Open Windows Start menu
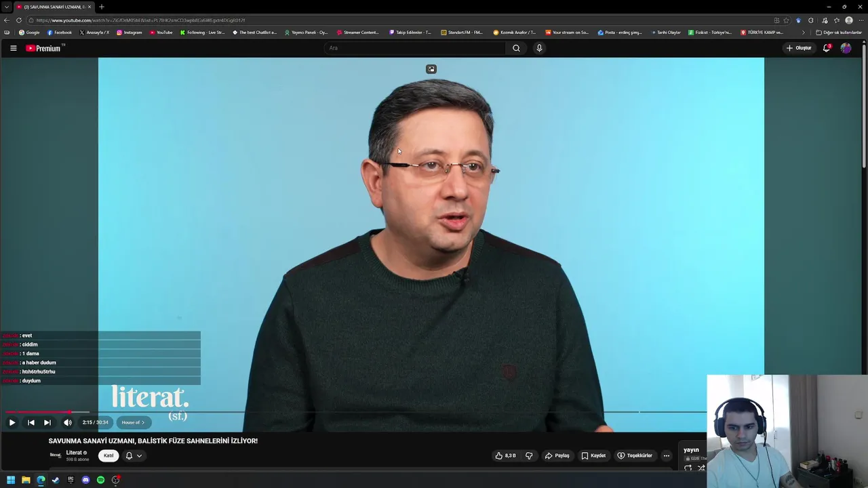868x488 pixels. click(x=11, y=480)
